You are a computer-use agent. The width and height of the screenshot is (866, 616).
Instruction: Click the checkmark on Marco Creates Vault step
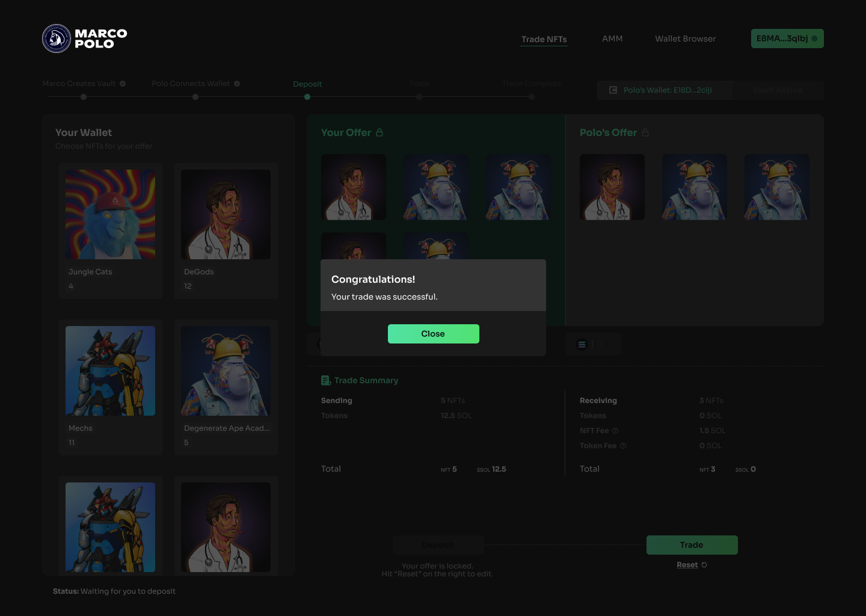pyautogui.click(x=122, y=84)
